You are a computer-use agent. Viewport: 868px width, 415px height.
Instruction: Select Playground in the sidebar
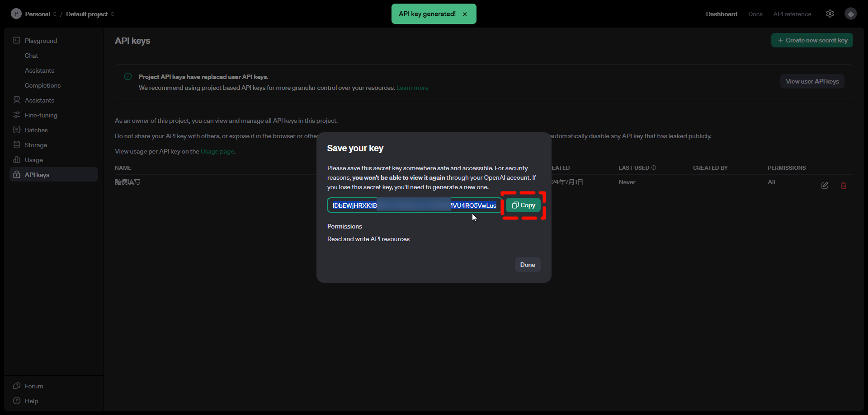tap(41, 40)
